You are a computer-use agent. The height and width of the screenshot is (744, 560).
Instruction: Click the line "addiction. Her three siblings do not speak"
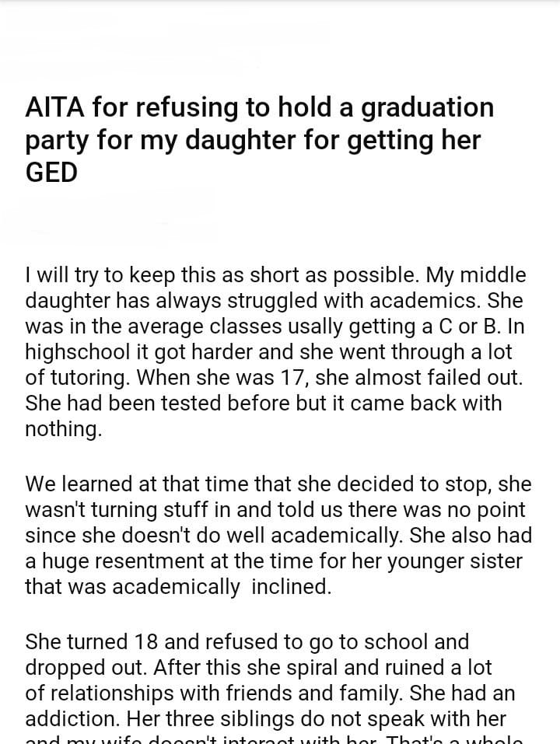pyautogui.click(x=265, y=718)
